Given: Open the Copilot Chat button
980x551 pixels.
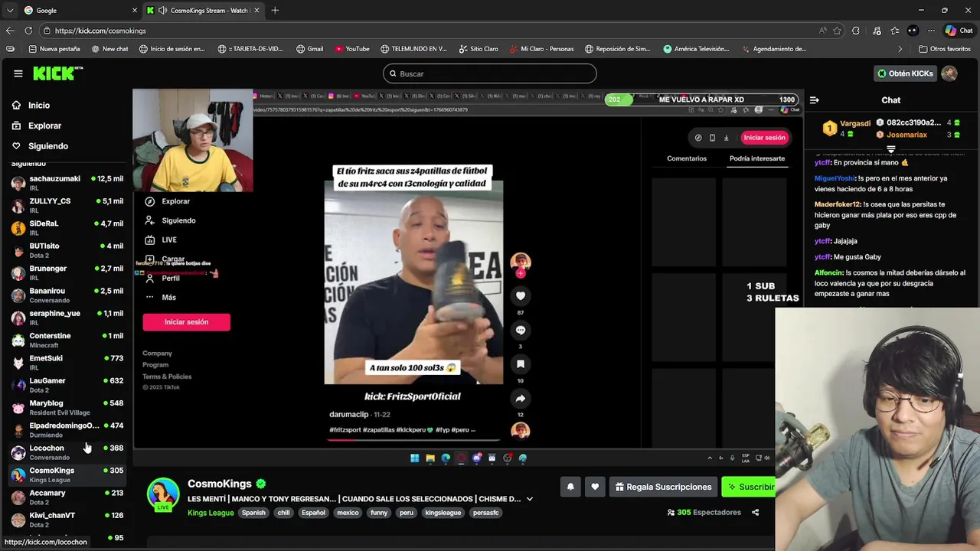Looking at the screenshot, I should (959, 31).
